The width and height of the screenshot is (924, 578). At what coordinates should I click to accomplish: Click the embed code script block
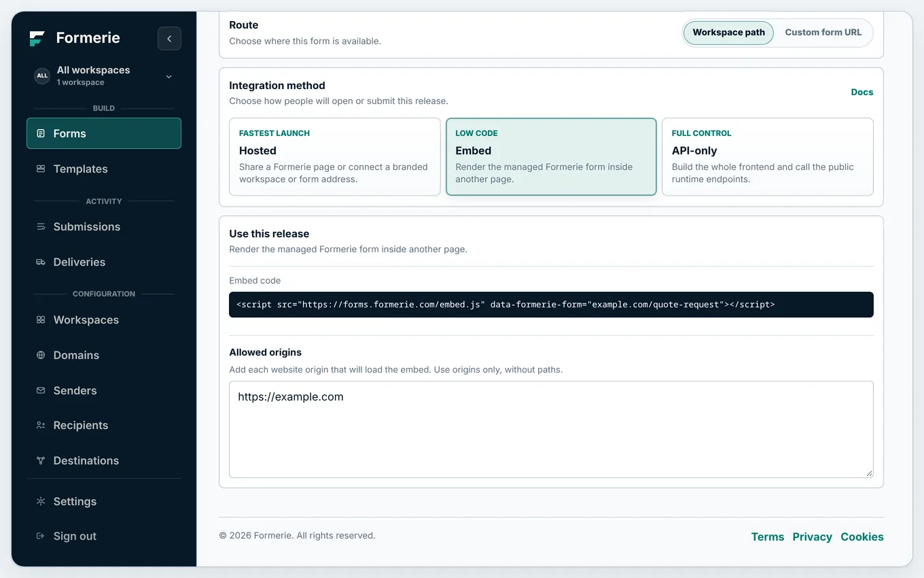coord(551,305)
